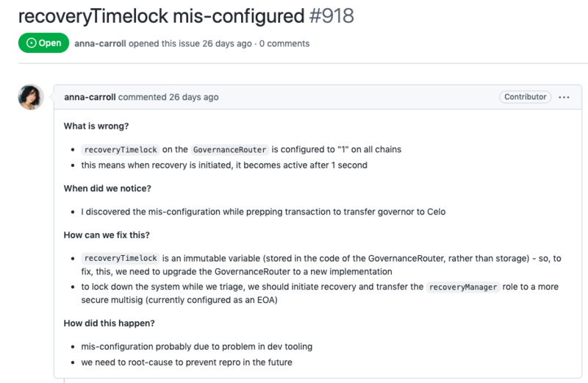Click the recoveryManager code snippet

click(464, 287)
